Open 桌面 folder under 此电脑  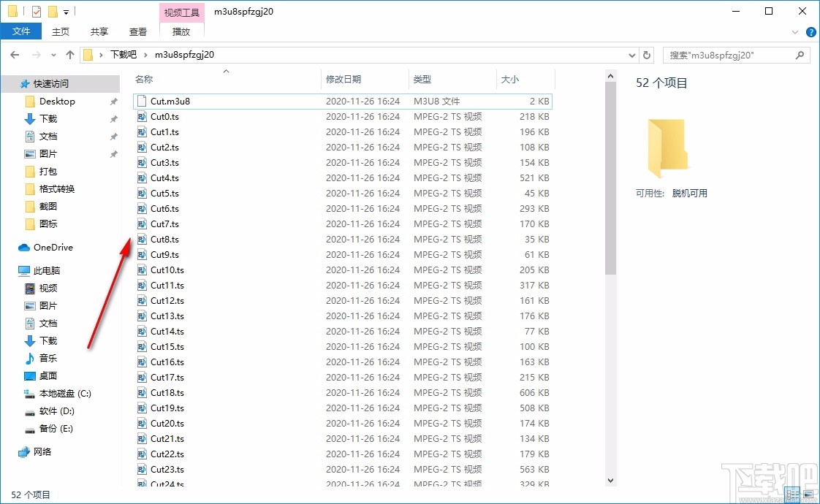coord(48,375)
